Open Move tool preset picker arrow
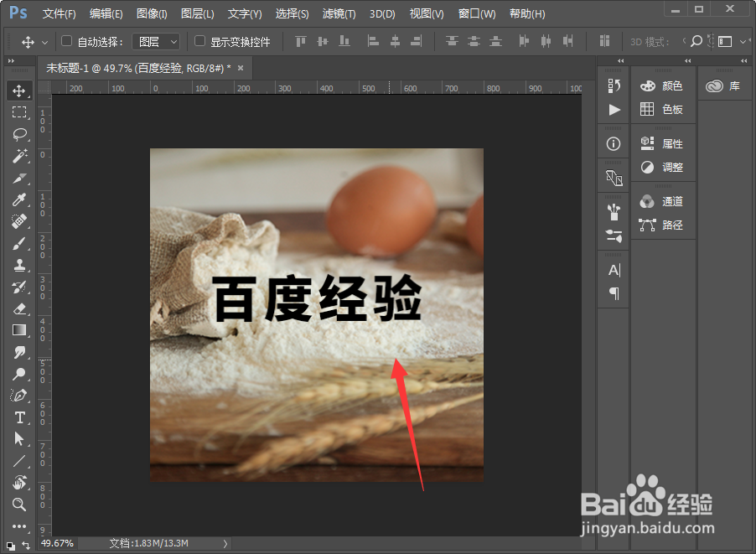The height and width of the screenshot is (554, 756). (44, 43)
